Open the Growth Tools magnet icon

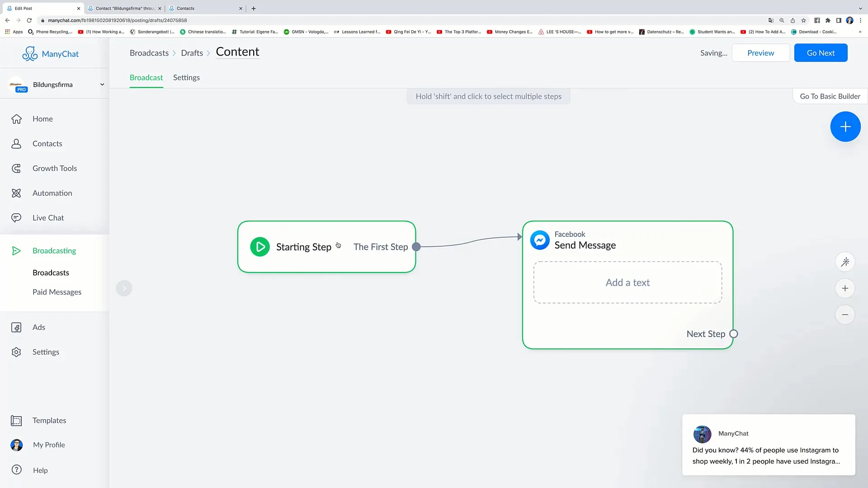tap(16, 169)
